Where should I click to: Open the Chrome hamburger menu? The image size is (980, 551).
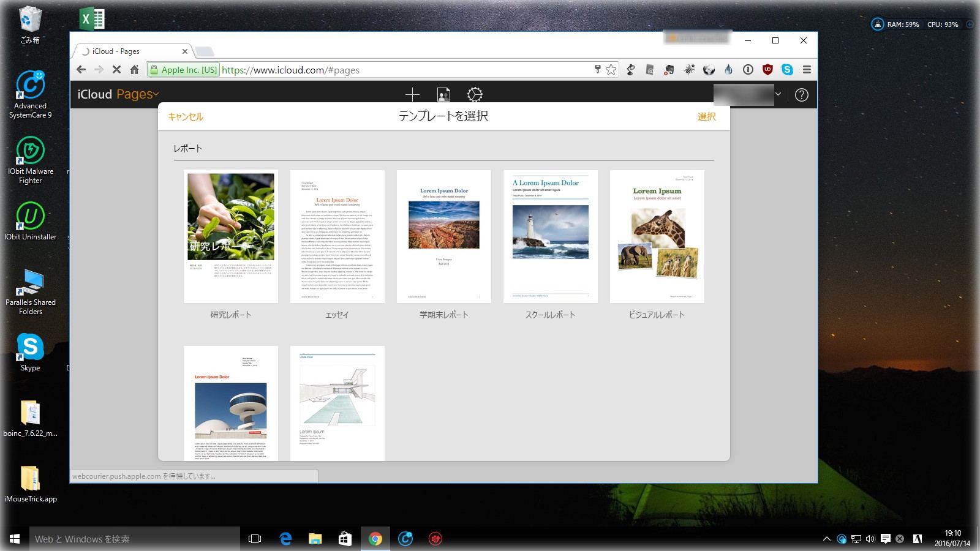(807, 70)
